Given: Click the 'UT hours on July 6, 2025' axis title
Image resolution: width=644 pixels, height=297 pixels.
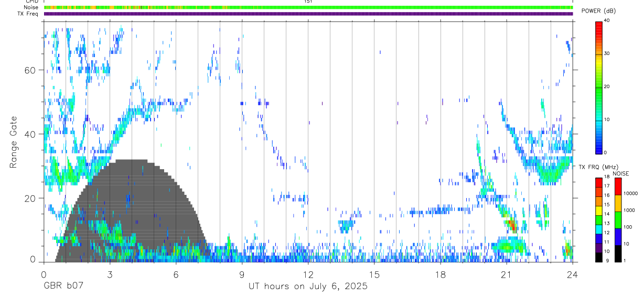Looking at the screenshot, I should tap(308, 287).
